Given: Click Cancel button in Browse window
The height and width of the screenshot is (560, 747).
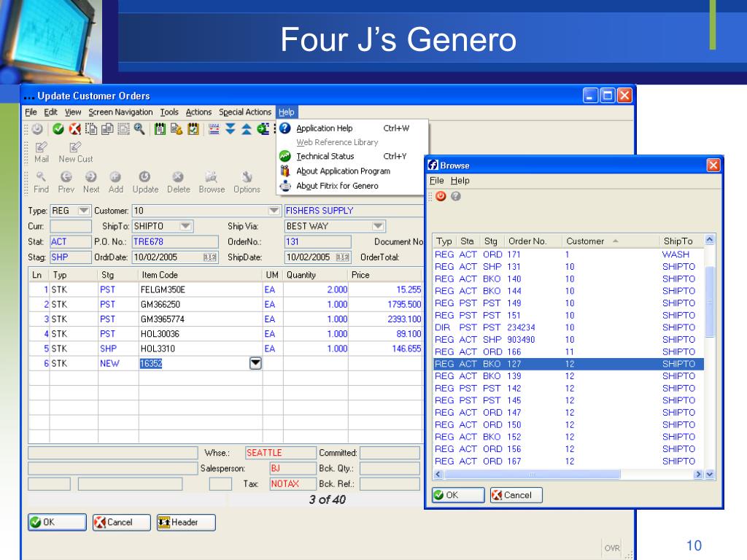Looking at the screenshot, I should pos(516,495).
